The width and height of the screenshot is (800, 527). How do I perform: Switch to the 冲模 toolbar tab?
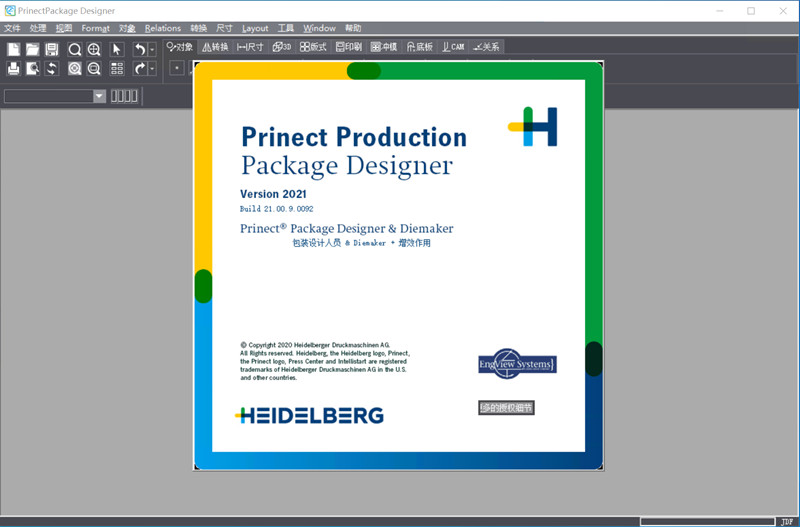tap(384, 47)
